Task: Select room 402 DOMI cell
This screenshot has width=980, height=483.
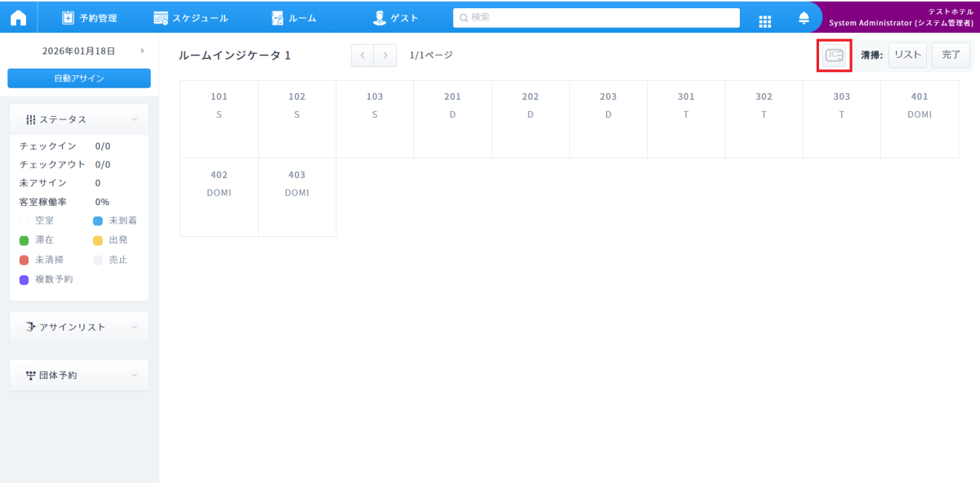Action: 219,198
